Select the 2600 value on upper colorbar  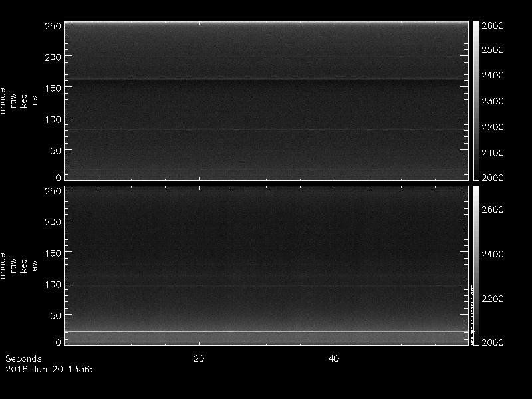click(x=493, y=25)
